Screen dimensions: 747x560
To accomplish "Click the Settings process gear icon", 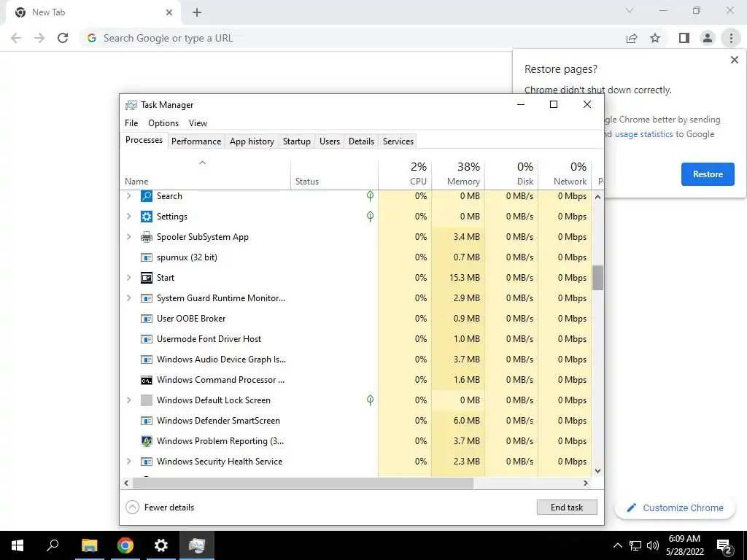I will click(x=146, y=216).
